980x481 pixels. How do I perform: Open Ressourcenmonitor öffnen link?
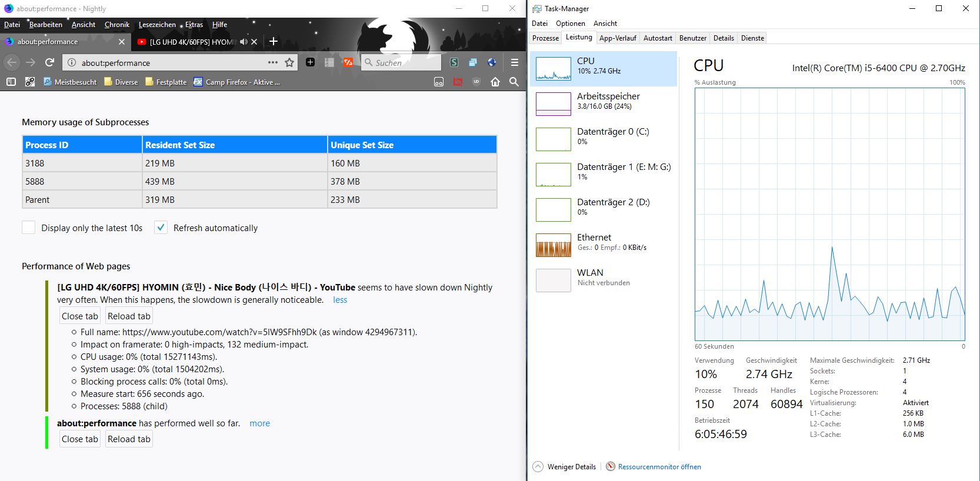pyautogui.click(x=659, y=467)
